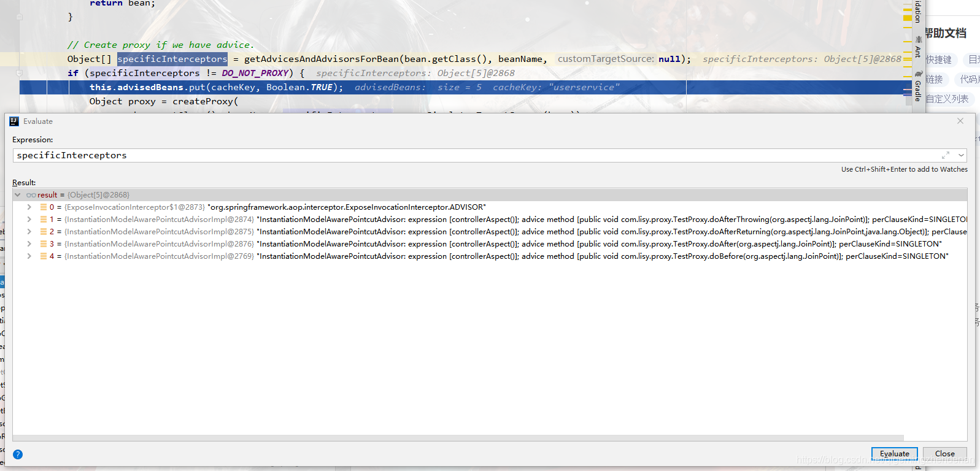The image size is (980, 471).
Task: Click the Gradle elephant icon on the sidebar
Action: click(x=918, y=74)
